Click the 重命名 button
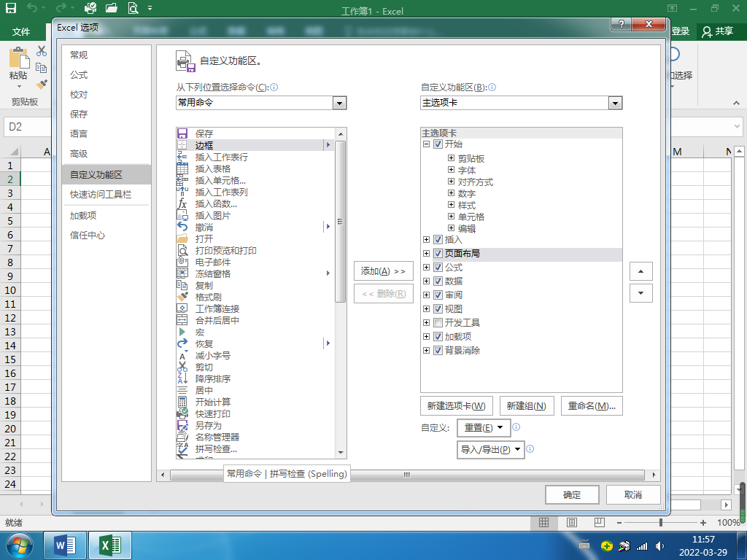Viewport: 747px width, 560px height. 592,406
